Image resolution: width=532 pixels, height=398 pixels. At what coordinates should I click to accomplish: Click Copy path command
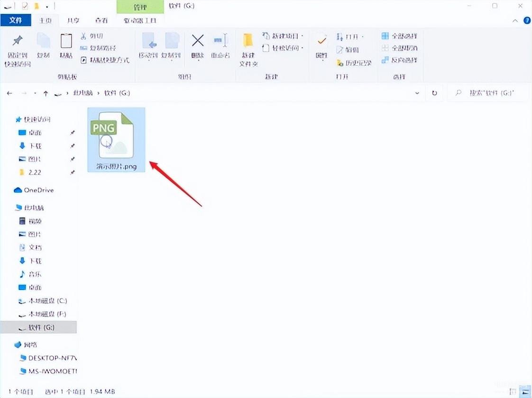point(98,48)
